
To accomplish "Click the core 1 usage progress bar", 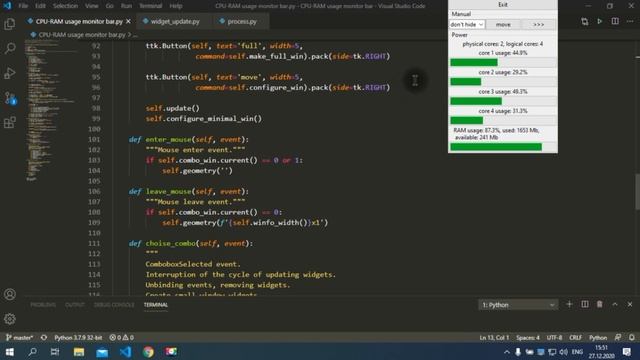I will (503, 62).
